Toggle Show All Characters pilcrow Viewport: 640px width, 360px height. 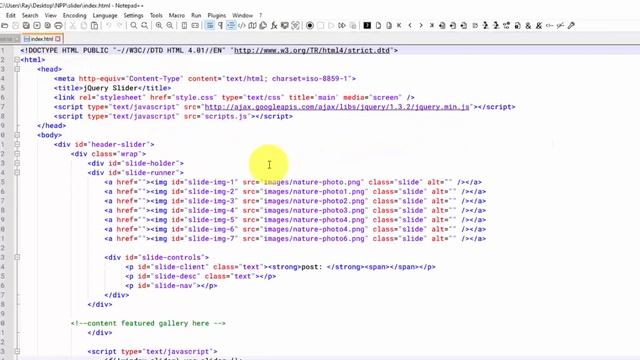220,26
